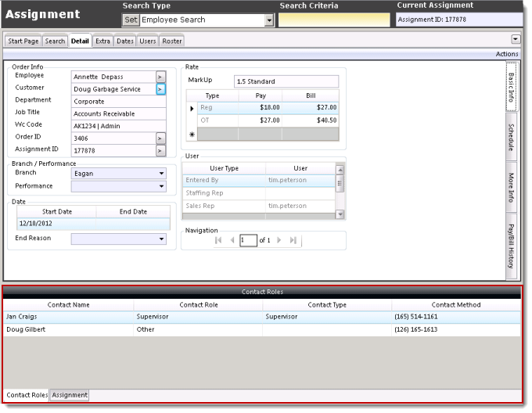Click phone number (126) 165-1613
This screenshot has height=413, width=532.
tap(416, 329)
